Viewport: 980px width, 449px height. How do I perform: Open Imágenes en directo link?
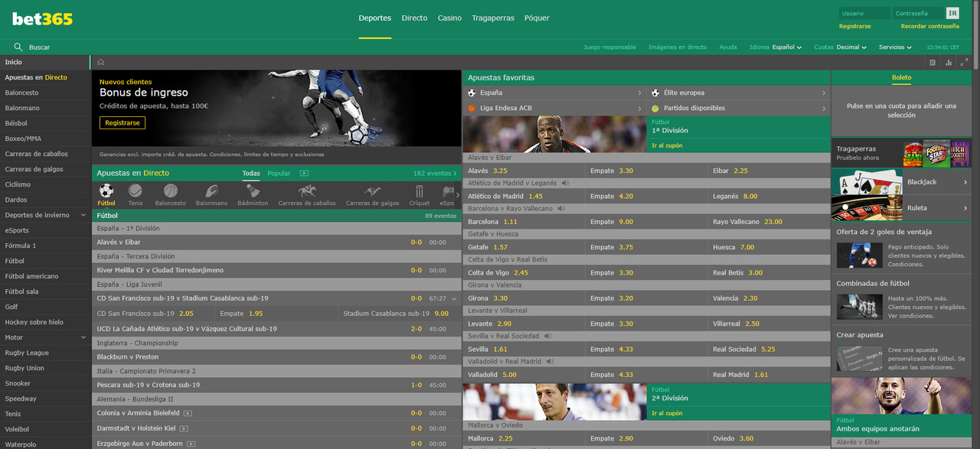click(678, 47)
